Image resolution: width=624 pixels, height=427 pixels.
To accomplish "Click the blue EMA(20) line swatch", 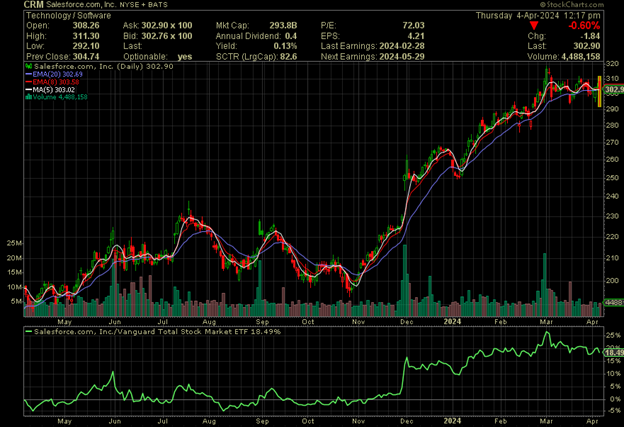I will pos(28,74).
